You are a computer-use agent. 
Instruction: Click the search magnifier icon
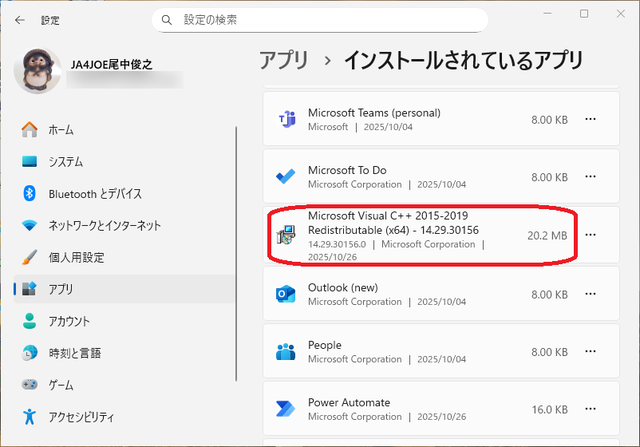(x=167, y=20)
